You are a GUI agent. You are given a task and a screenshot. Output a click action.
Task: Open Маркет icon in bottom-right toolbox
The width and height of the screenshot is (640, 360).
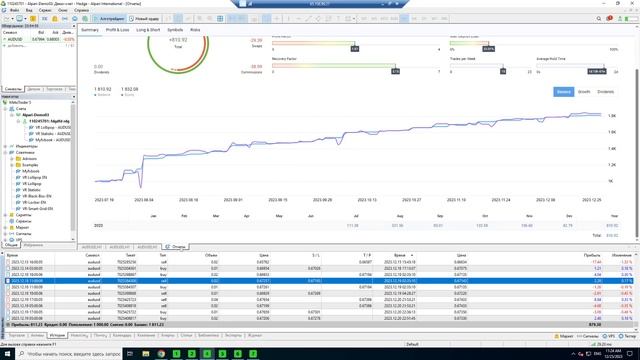point(557,336)
